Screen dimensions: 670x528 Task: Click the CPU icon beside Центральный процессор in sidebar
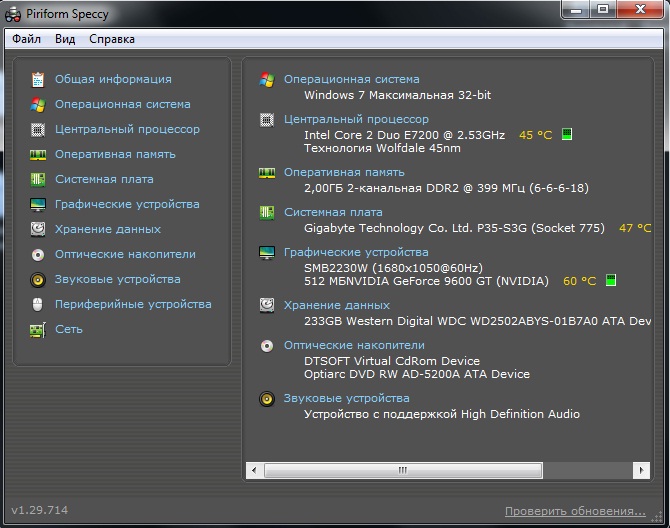(x=38, y=129)
